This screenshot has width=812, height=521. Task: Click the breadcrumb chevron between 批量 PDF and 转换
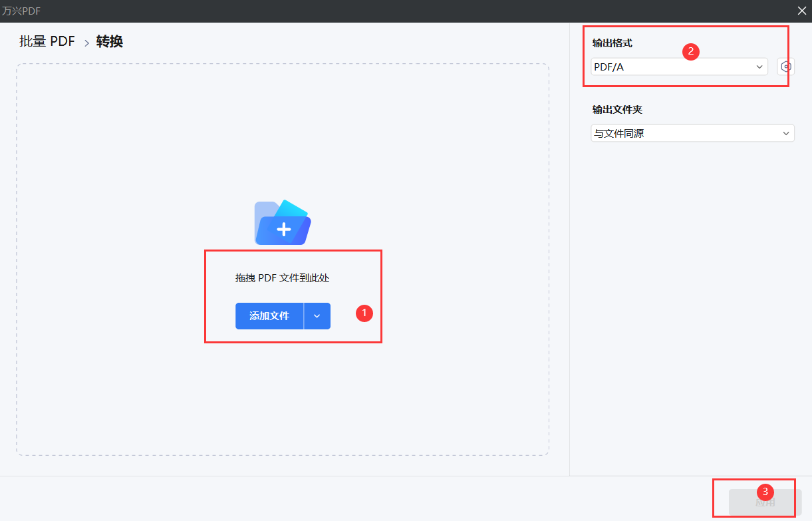point(85,41)
